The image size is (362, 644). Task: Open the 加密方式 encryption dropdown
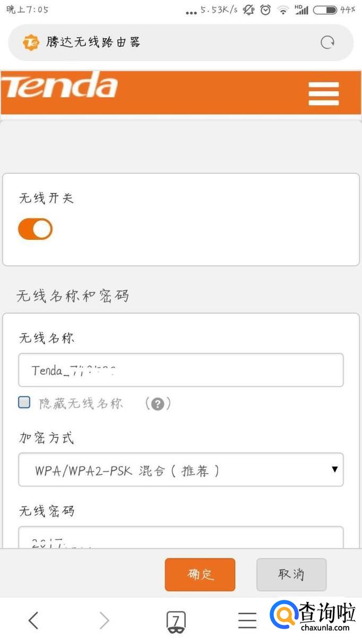coord(180,470)
